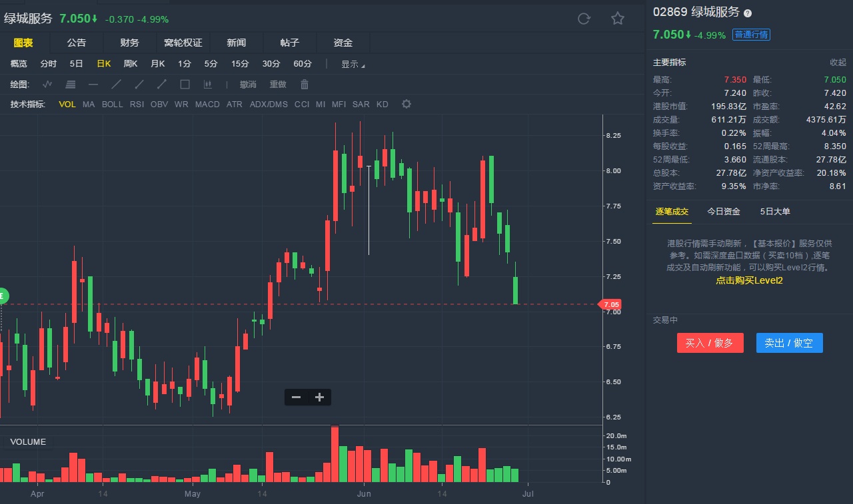Enable the RSI indicator
The width and height of the screenshot is (853, 504).
click(x=137, y=105)
